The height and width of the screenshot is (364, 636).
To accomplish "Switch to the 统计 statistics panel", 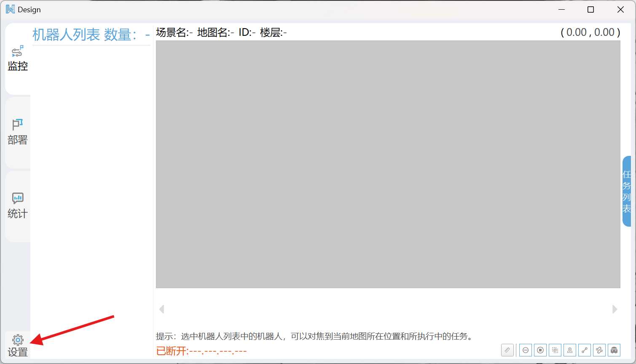I will (17, 205).
